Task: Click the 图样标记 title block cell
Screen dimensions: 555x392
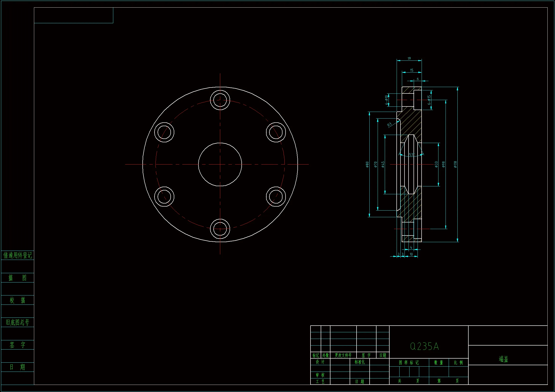Action: pos(409,363)
